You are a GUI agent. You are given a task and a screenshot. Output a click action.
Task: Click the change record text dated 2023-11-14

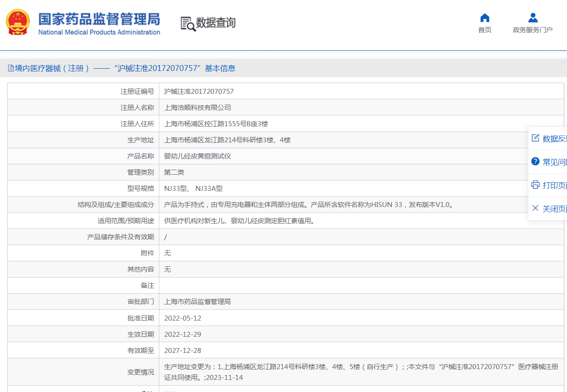click(361, 372)
